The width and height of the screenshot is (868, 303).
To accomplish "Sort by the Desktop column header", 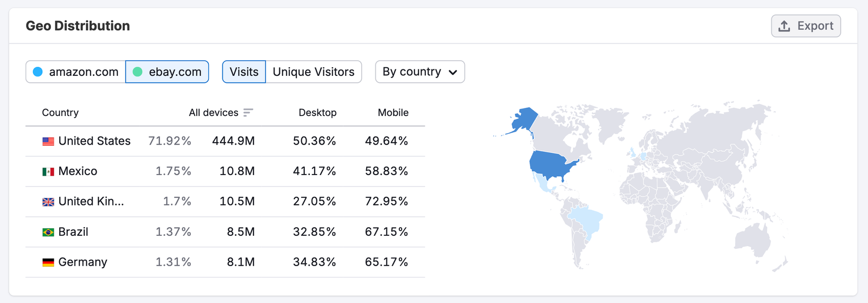I will (x=317, y=113).
